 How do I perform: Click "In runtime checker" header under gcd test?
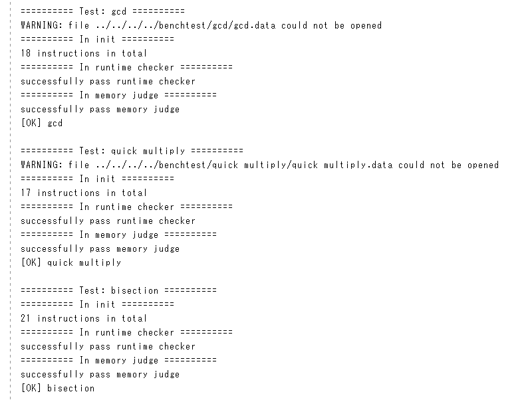(126, 67)
